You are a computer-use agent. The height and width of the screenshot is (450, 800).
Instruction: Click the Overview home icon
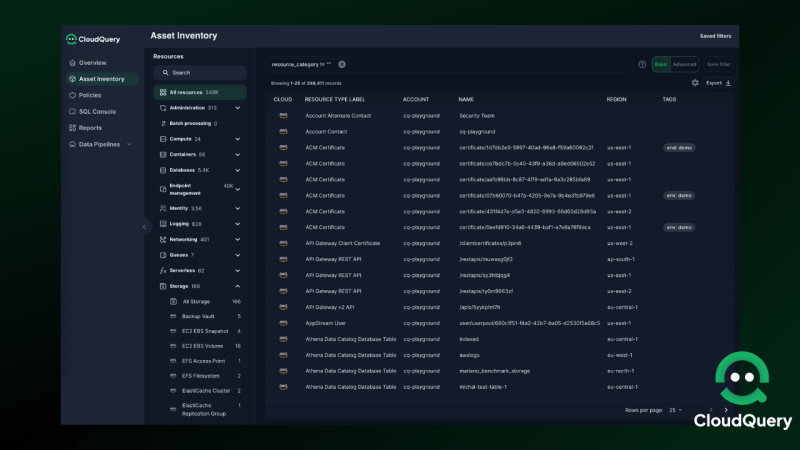tap(72, 63)
